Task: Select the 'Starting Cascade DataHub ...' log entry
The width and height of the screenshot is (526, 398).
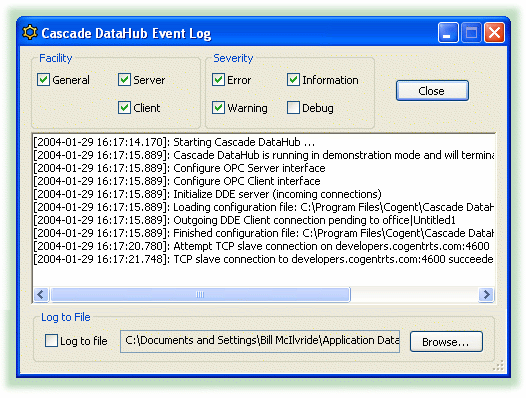Action: 174,142
